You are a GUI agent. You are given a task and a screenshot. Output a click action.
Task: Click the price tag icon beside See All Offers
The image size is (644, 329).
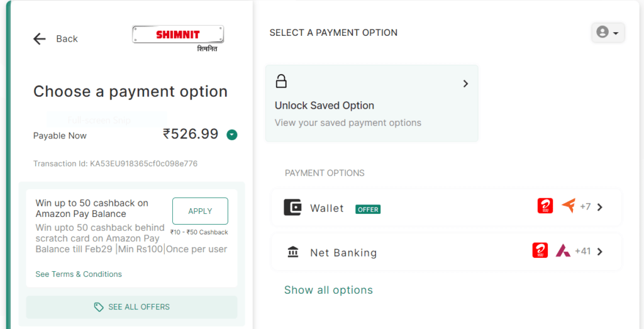point(99,307)
